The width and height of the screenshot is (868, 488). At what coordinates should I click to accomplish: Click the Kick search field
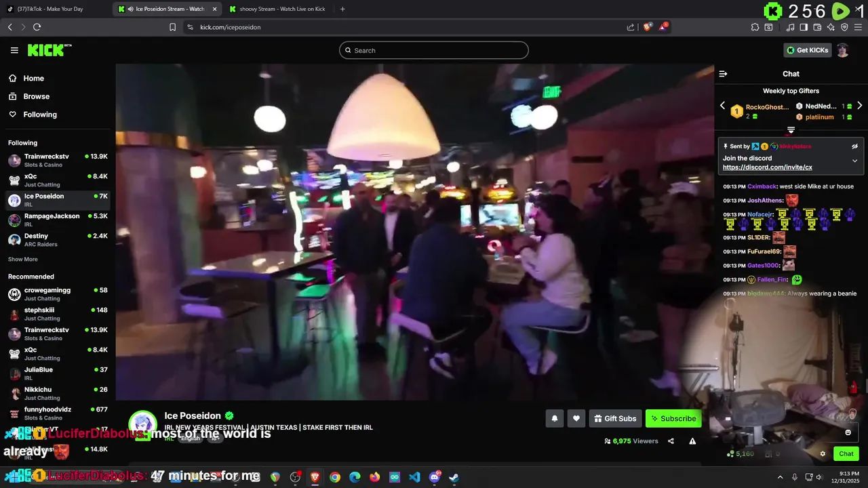434,50
